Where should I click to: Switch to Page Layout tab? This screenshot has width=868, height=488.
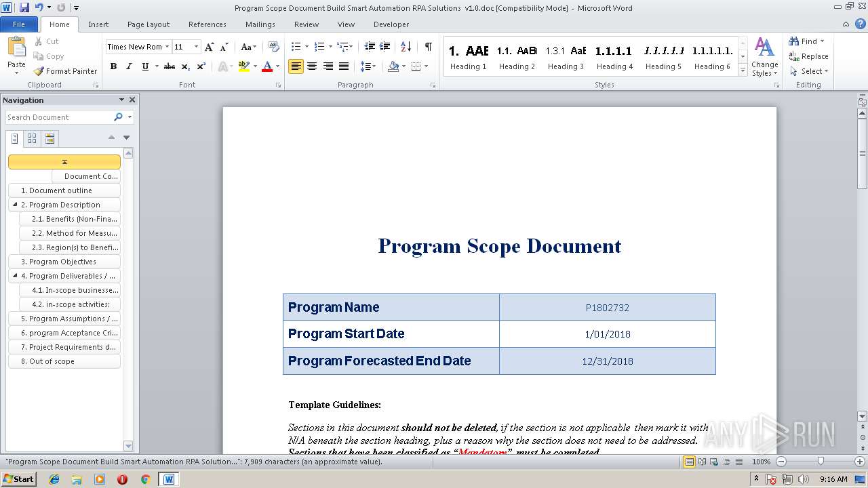coord(149,24)
